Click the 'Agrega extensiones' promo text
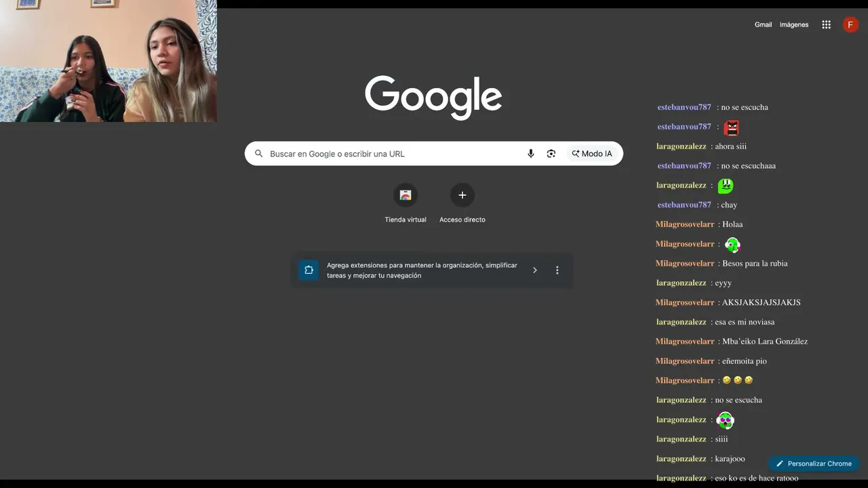This screenshot has height=488, width=868. tap(422, 270)
